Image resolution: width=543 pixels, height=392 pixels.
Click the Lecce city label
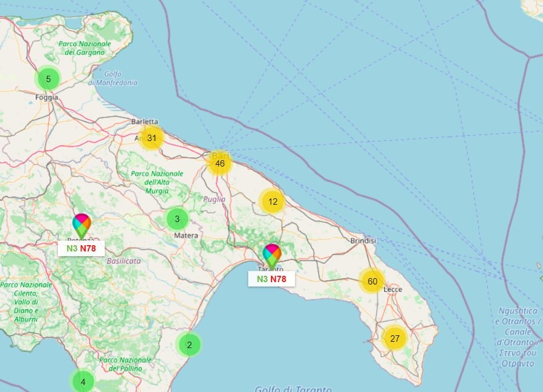click(x=392, y=289)
